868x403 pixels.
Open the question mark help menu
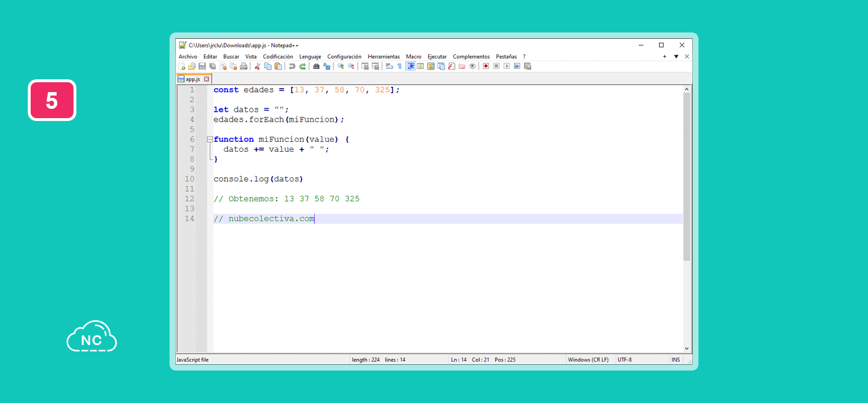(x=524, y=57)
